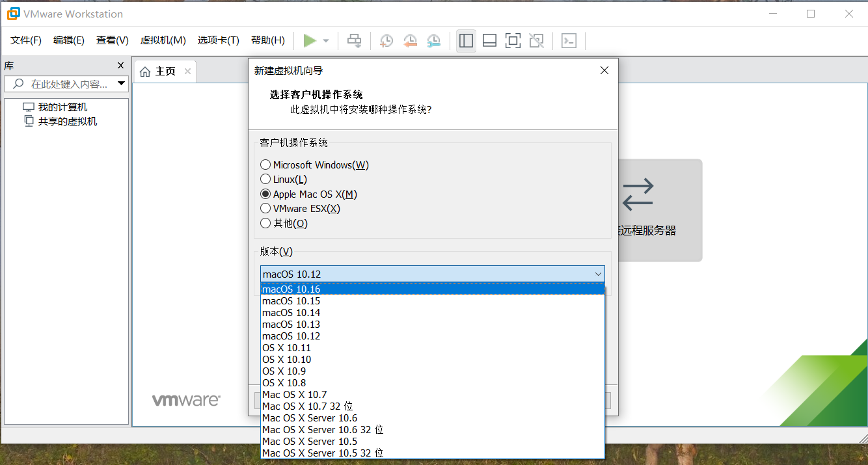The image size is (868, 465).
Task: Choose Mac OS X Server 10.5 64-bit entry
Action: 433,442
